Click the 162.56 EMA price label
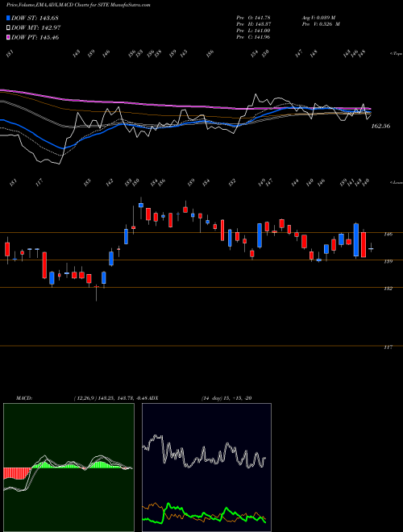 coord(380,126)
